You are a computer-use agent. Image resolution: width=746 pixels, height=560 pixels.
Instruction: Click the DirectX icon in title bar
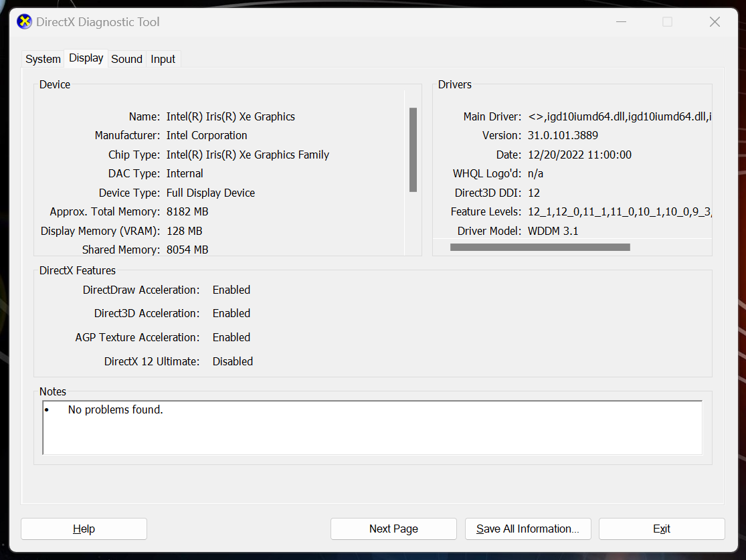24,22
